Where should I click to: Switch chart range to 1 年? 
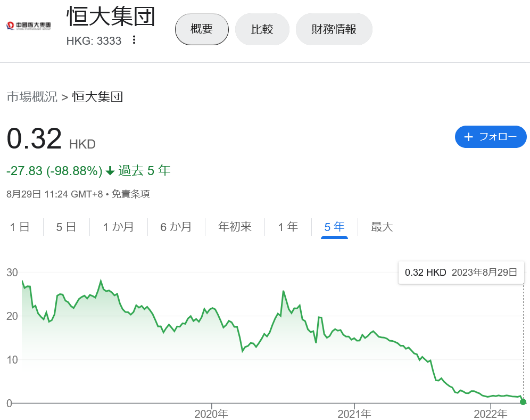[288, 227]
